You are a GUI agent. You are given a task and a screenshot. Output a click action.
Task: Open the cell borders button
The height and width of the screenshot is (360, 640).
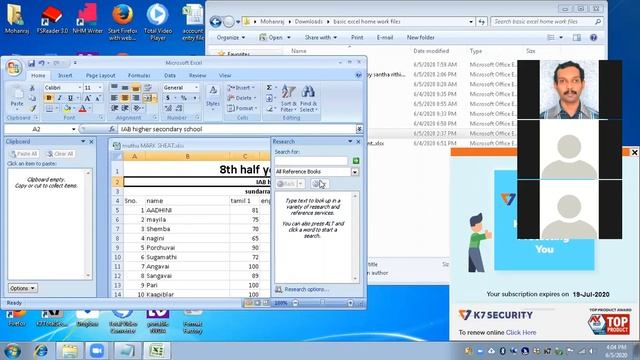[x=49, y=108]
